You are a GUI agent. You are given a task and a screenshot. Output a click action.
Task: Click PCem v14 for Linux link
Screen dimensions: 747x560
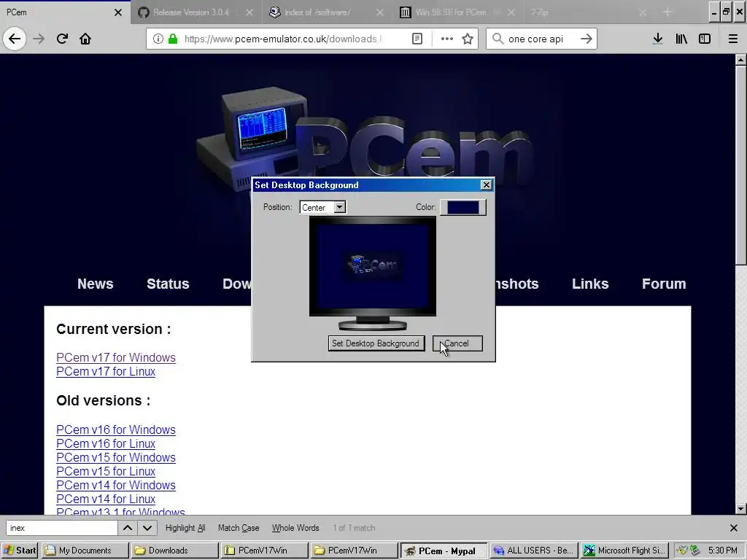[106, 499]
